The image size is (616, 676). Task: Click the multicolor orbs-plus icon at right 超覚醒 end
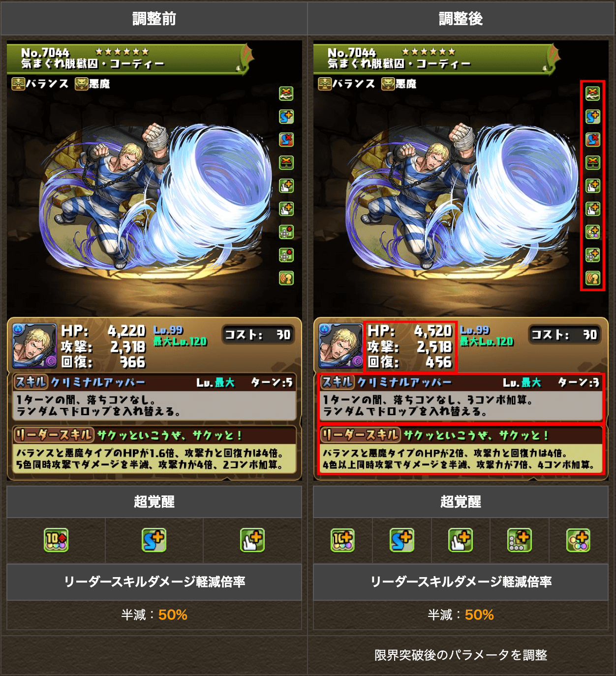[578, 540]
